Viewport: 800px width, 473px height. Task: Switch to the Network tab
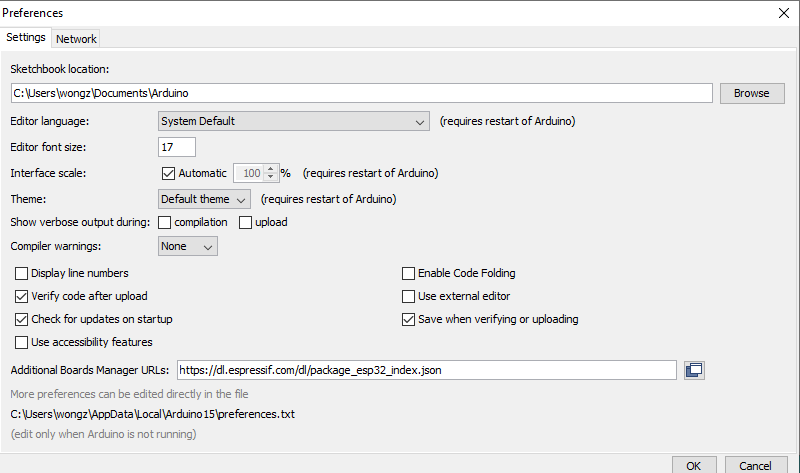pyautogui.click(x=76, y=39)
